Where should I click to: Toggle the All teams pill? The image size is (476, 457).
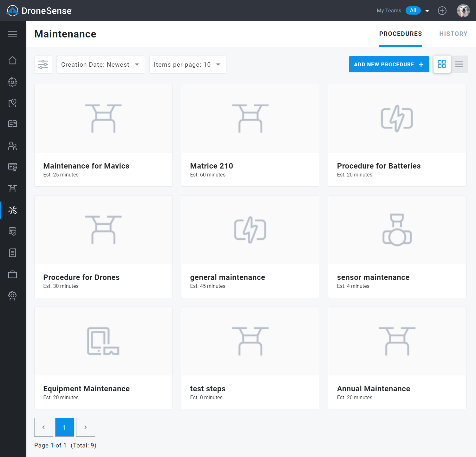coord(413,10)
